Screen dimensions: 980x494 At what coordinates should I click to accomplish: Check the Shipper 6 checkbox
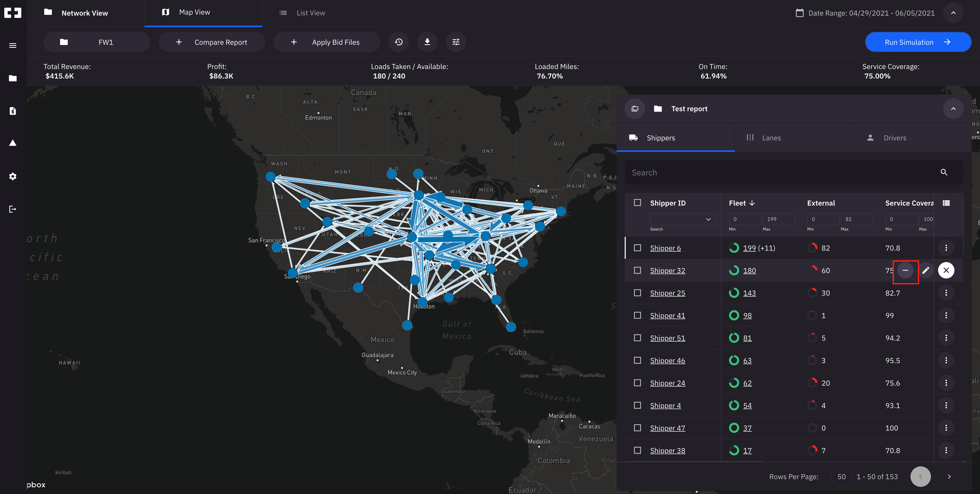coord(637,248)
